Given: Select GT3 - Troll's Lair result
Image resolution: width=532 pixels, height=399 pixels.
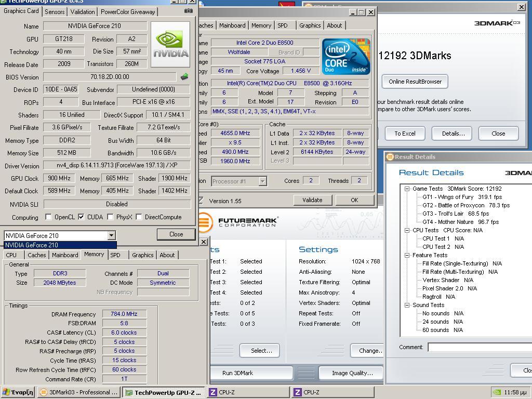Looking at the screenshot, I should coord(456,214).
